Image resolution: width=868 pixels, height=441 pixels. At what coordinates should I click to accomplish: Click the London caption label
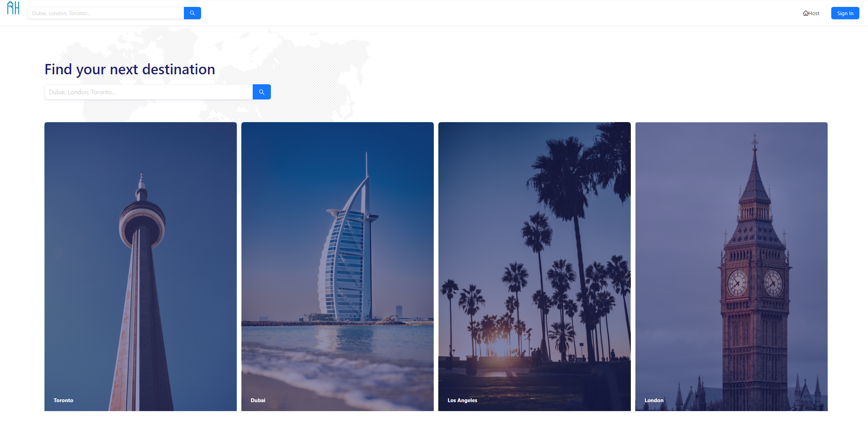(654, 400)
